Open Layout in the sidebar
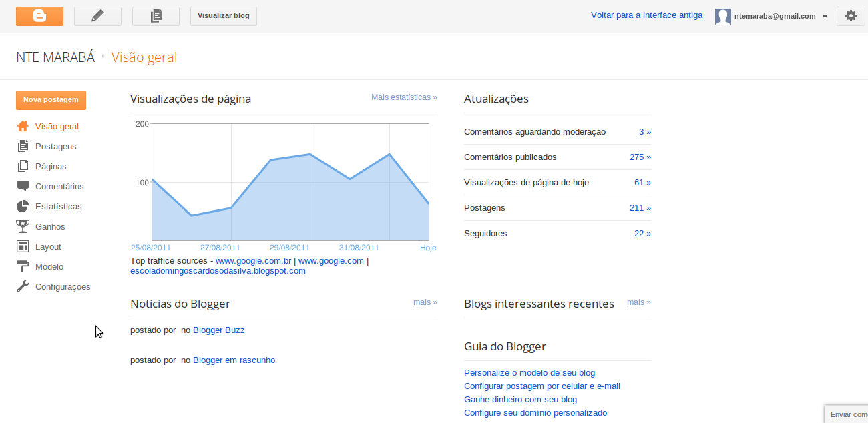Image resolution: width=868 pixels, height=423 pixels. coord(48,246)
